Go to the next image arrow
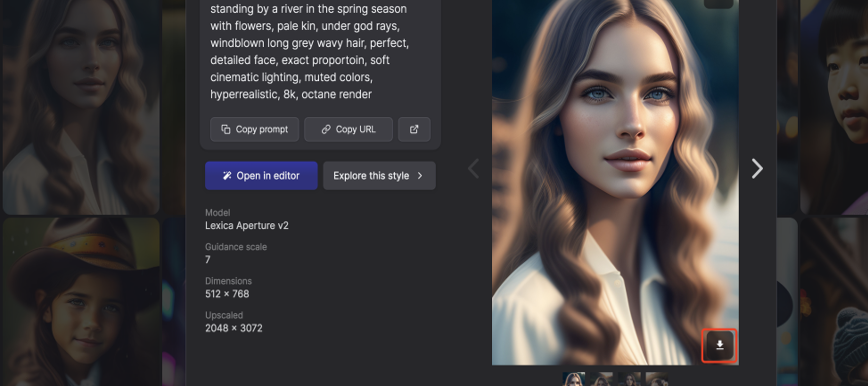The height and width of the screenshot is (386, 868). pos(757,169)
